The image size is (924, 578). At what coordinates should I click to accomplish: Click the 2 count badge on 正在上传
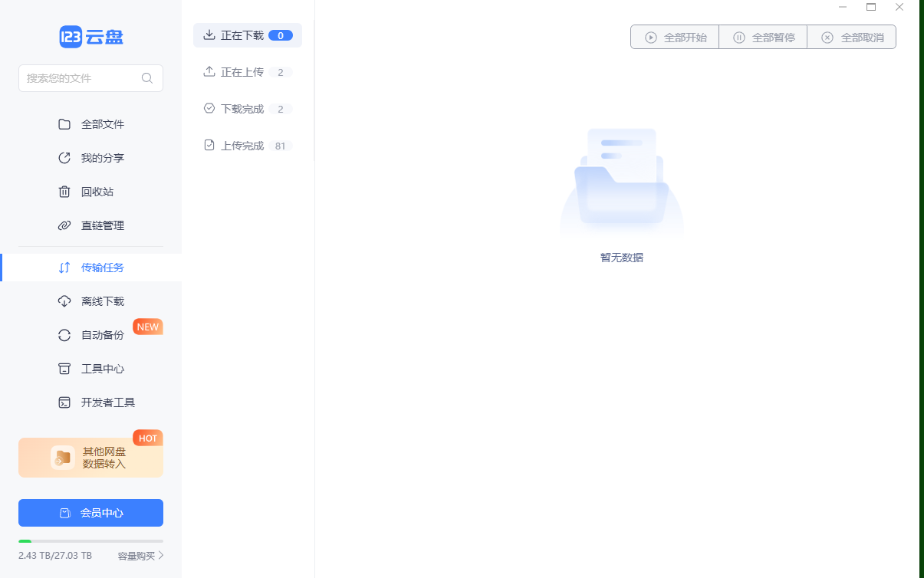[281, 72]
